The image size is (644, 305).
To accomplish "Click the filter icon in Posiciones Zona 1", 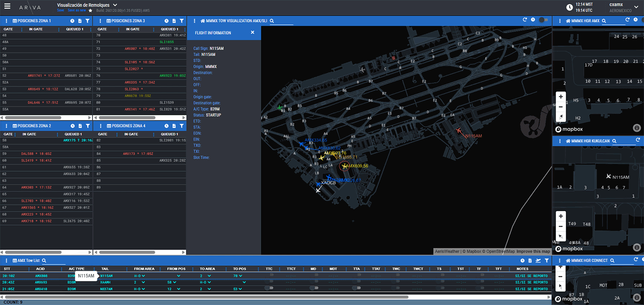I will [87, 21].
